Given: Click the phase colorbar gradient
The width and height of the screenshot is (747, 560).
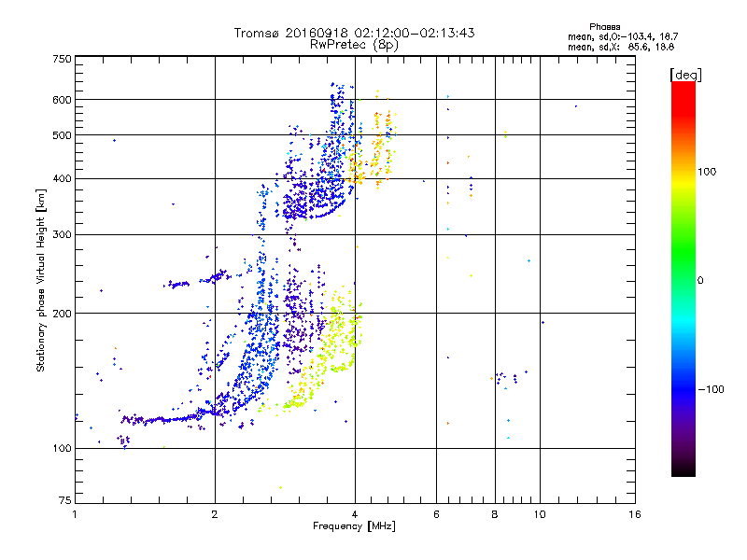Looking at the screenshot, I should click(x=684, y=278).
